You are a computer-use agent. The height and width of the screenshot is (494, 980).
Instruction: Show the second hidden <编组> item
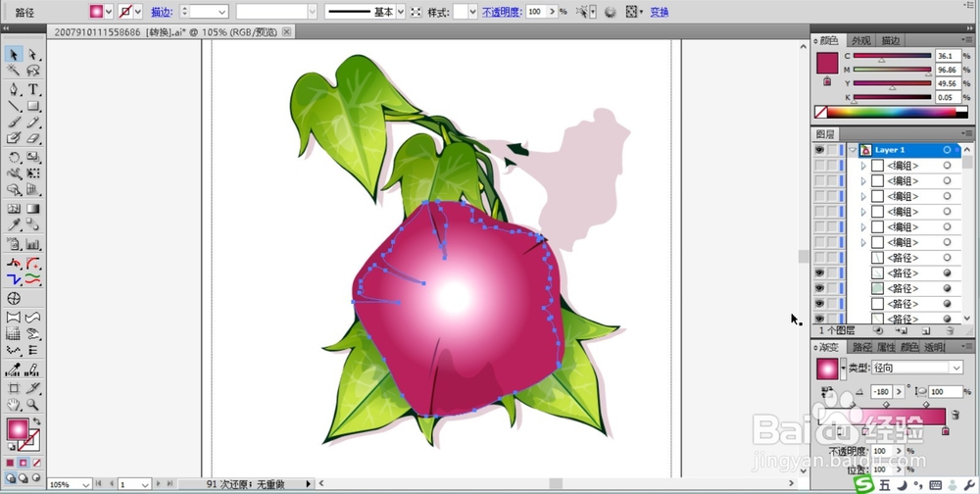(819, 181)
